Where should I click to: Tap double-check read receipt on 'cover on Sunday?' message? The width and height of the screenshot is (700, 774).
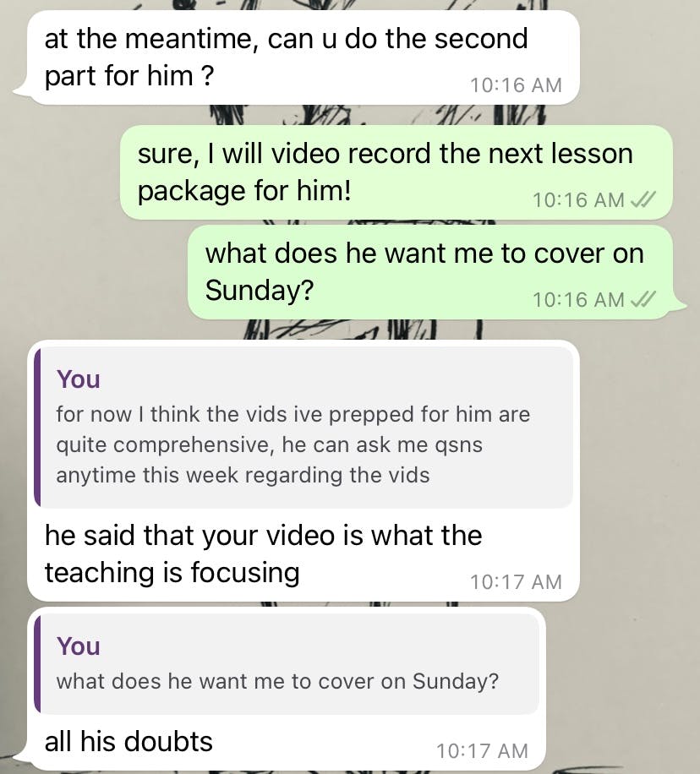644,300
